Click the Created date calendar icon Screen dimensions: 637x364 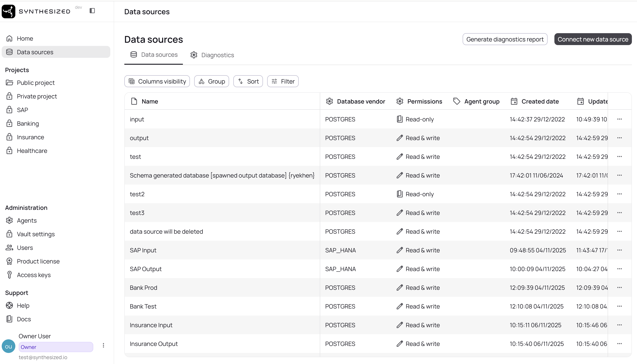(514, 101)
